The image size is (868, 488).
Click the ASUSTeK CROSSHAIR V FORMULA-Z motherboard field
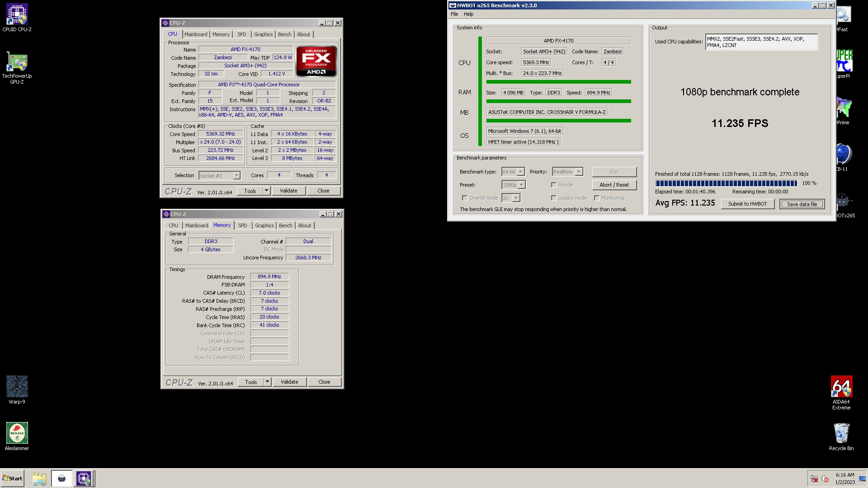(547, 112)
